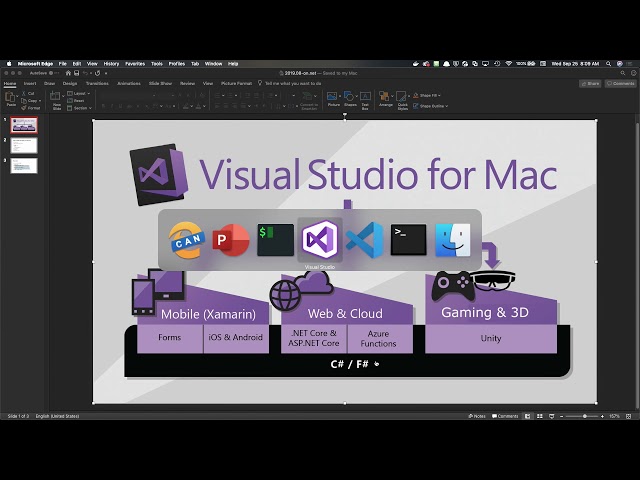This screenshot has width=640, height=480.
Task: Click zoom in plus button
Action: (602, 416)
